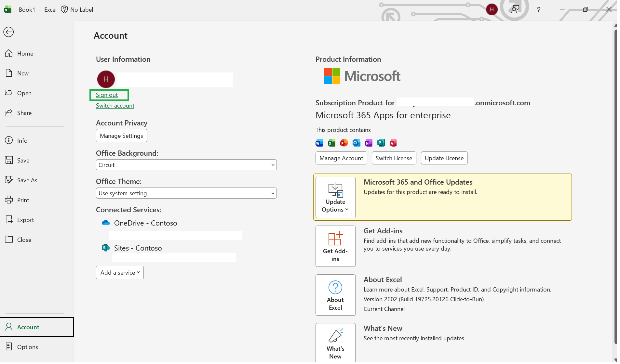620x364 pixels.
Task: Click the Switch License button
Action: pos(394,158)
